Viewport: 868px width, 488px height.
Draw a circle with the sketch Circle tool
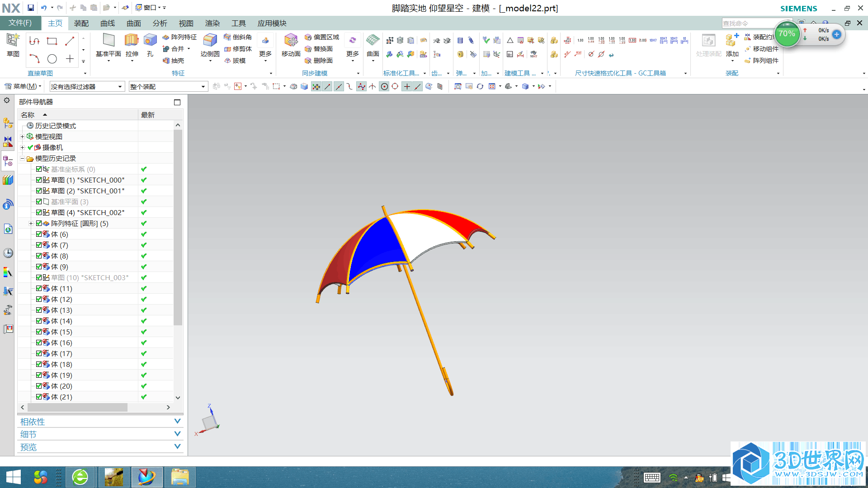(52, 59)
